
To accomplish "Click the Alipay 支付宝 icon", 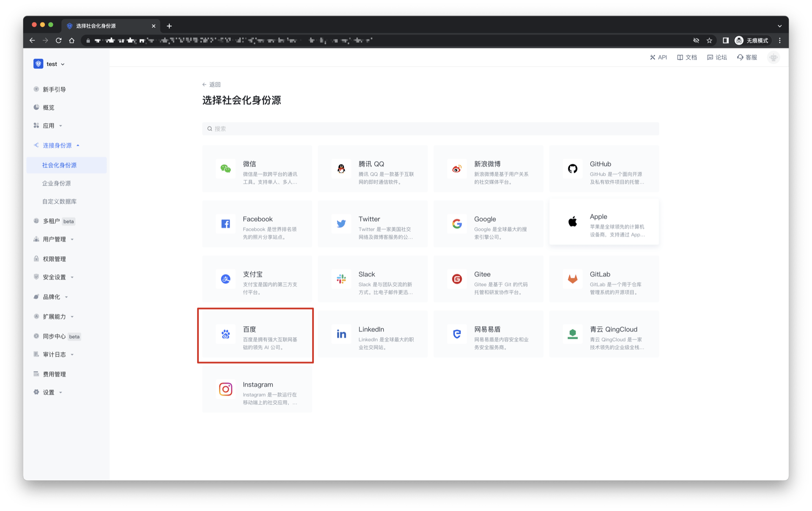I will pyautogui.click(x=225, y=279).
